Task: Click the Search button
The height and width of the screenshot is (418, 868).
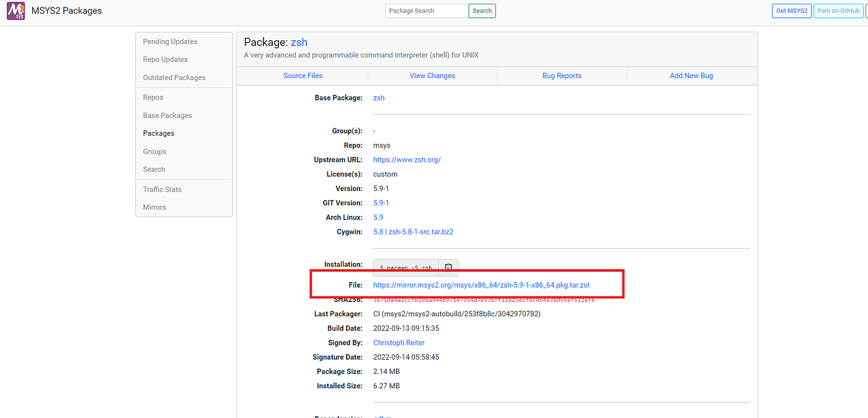Action: 482,11
